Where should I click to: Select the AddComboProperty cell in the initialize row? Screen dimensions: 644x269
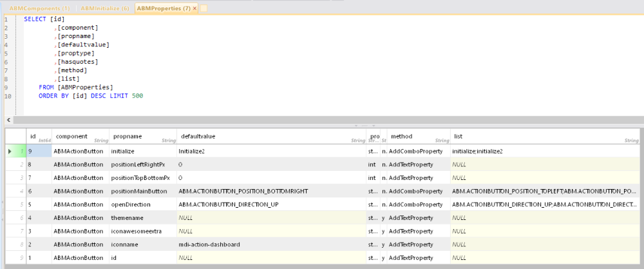pos(419,151)
